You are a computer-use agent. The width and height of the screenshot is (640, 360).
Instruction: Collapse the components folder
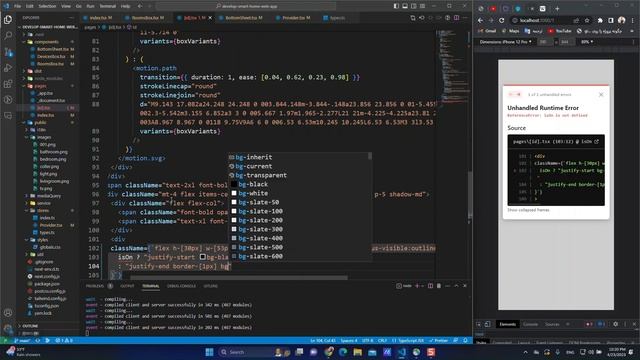(x=46, y=42)
